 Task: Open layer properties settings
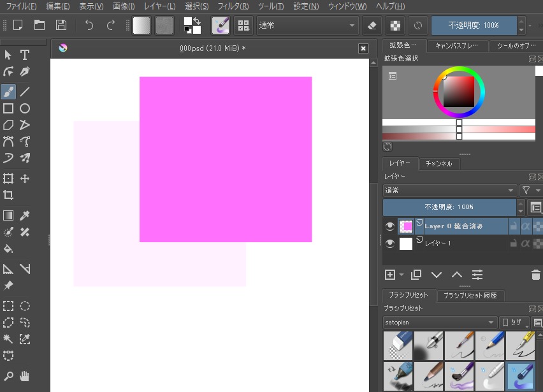click(477, 275)
